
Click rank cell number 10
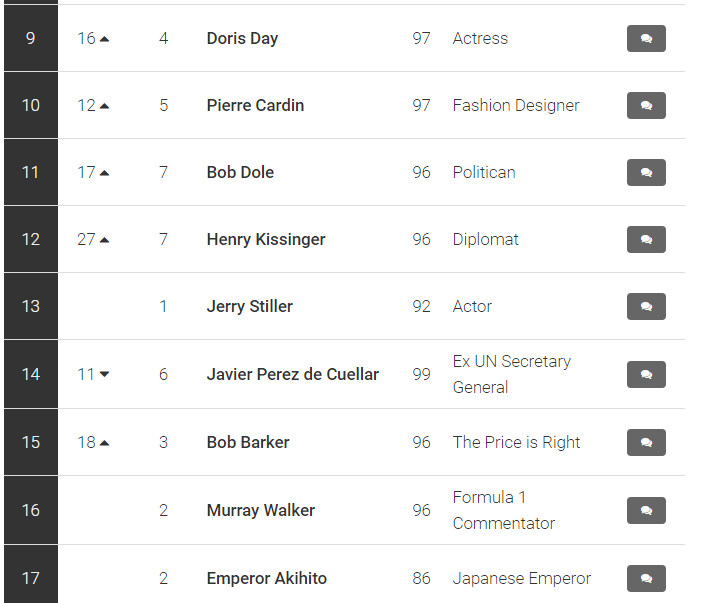pyautogui.click(x=31, y=105)
